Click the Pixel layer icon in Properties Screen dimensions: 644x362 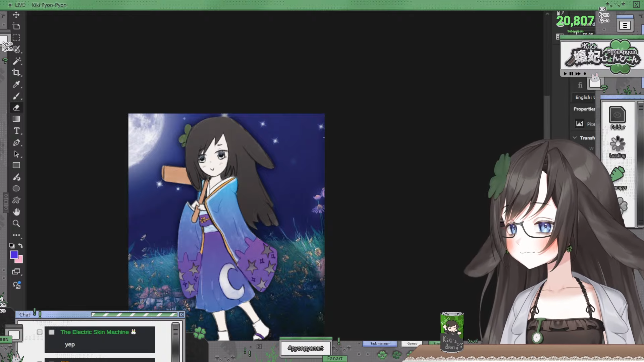(x=580, y=124)
